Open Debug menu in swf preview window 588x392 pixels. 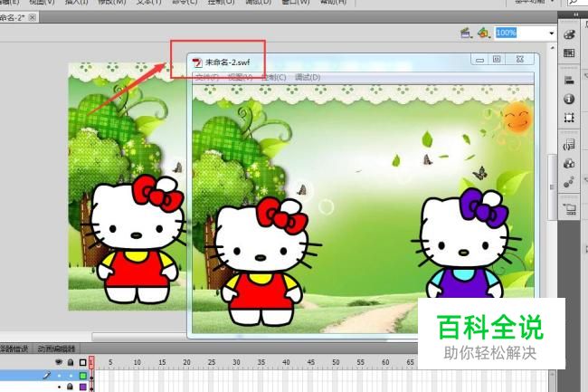click(308, 77)
